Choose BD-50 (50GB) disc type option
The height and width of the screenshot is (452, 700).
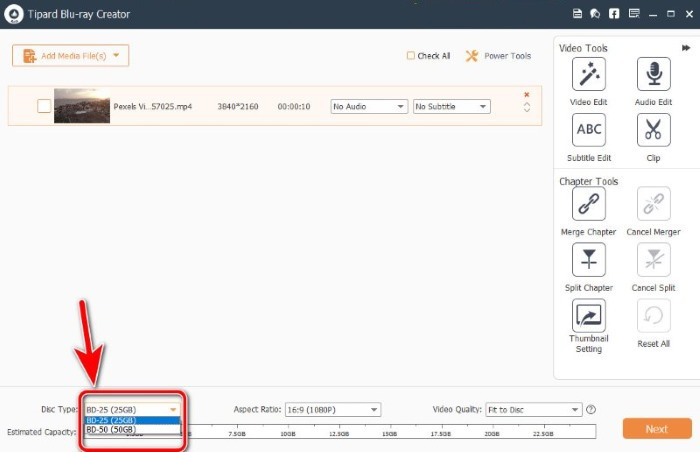click(x=132, y=430)
